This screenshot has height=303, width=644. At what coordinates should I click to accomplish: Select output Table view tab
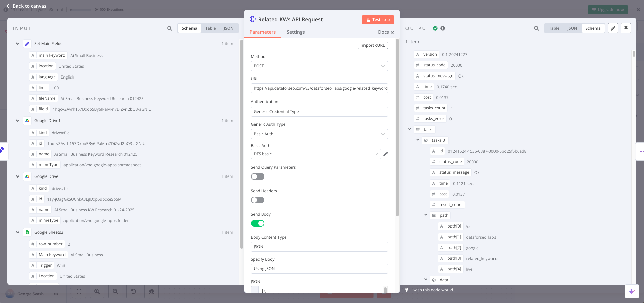pyautogui.click(x=554, y=28)
